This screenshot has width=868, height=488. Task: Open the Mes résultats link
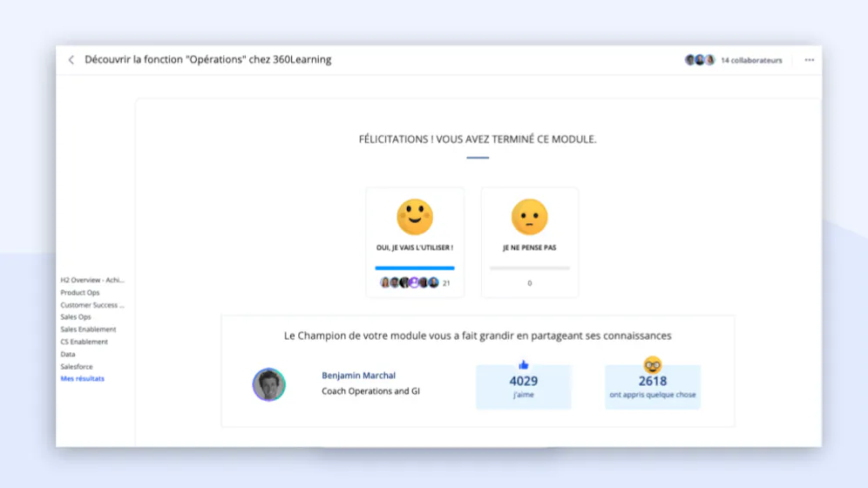83,378
